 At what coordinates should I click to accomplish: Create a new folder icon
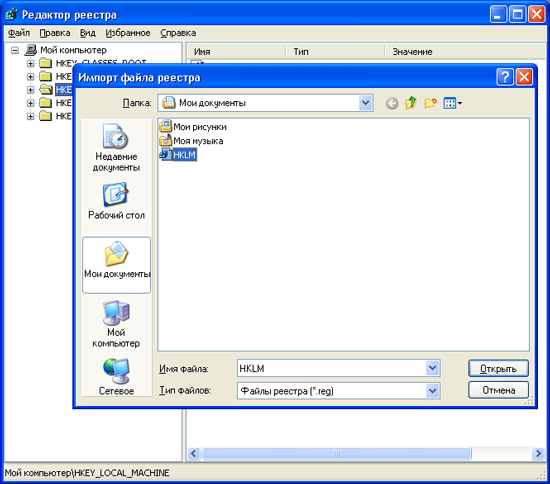click(430, 103)
